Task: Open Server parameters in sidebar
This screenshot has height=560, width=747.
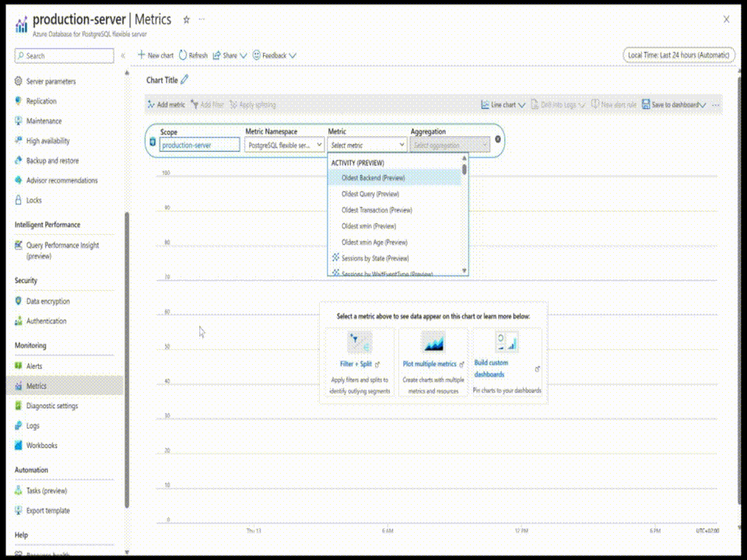Action: 51,82
